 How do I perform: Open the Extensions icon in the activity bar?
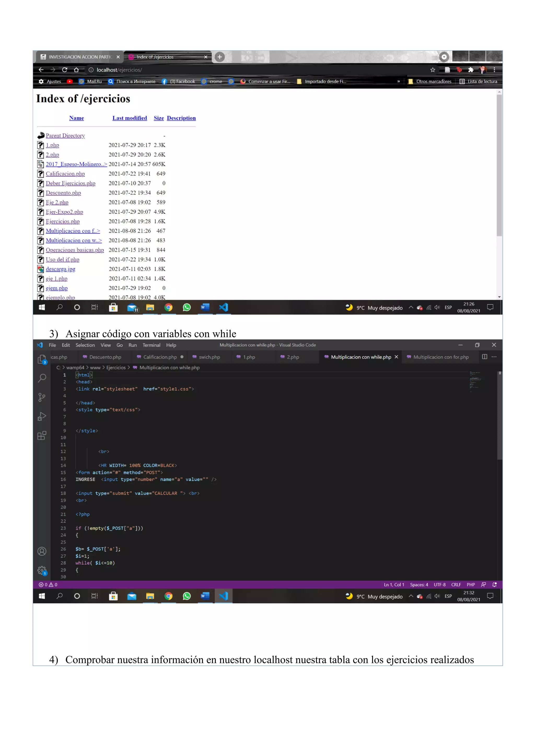42,436
